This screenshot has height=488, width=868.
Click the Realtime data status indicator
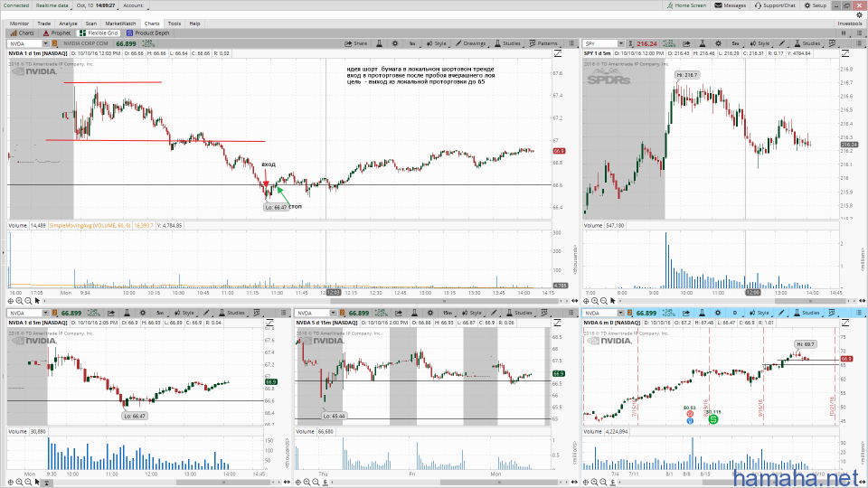tap(52, 5)
